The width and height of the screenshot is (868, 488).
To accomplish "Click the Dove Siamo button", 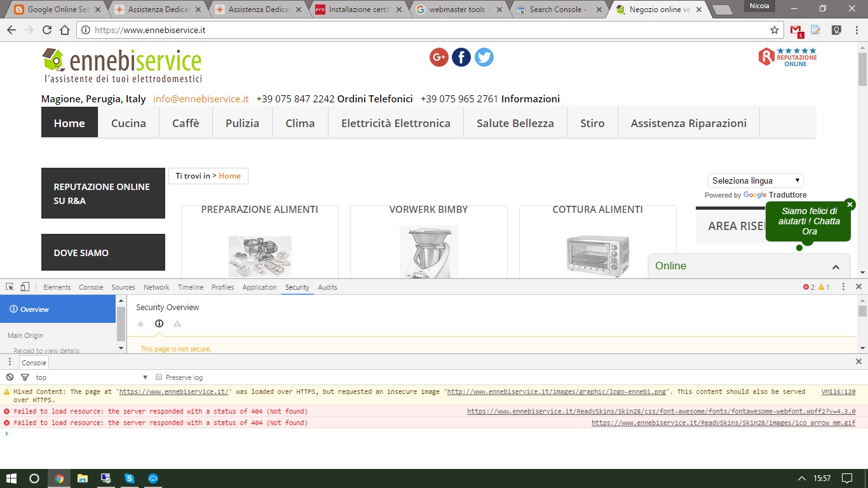I will pos(103,252).
